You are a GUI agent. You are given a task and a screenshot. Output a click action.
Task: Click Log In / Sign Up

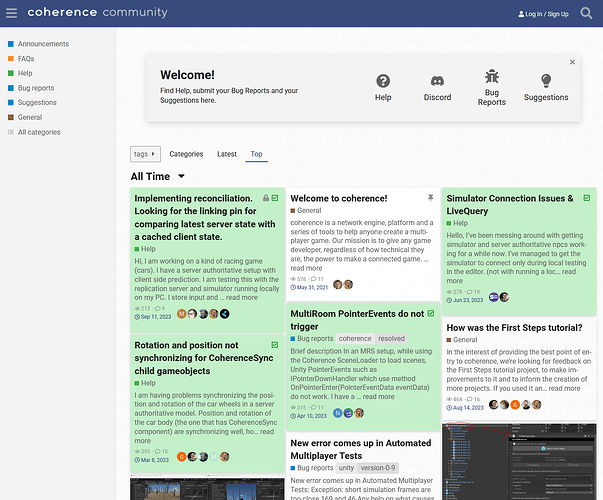543,14
